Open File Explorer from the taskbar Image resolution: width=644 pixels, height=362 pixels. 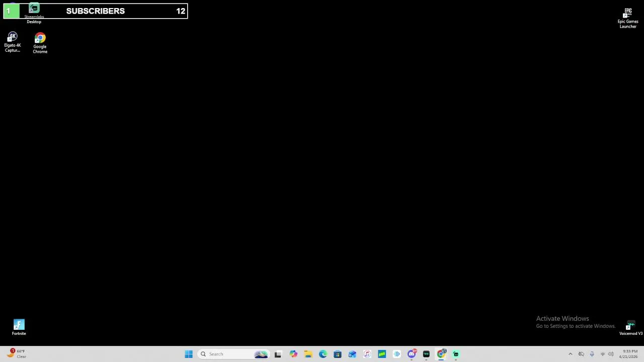coord(308,354)
